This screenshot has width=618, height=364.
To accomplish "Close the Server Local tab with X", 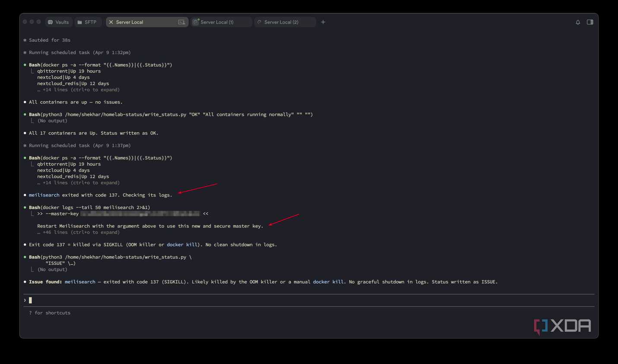I will [x=111, y=22].
